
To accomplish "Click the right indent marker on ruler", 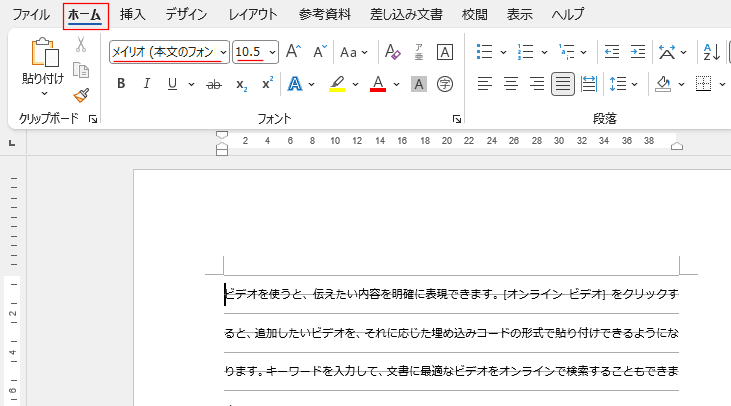I will [677, 146].
